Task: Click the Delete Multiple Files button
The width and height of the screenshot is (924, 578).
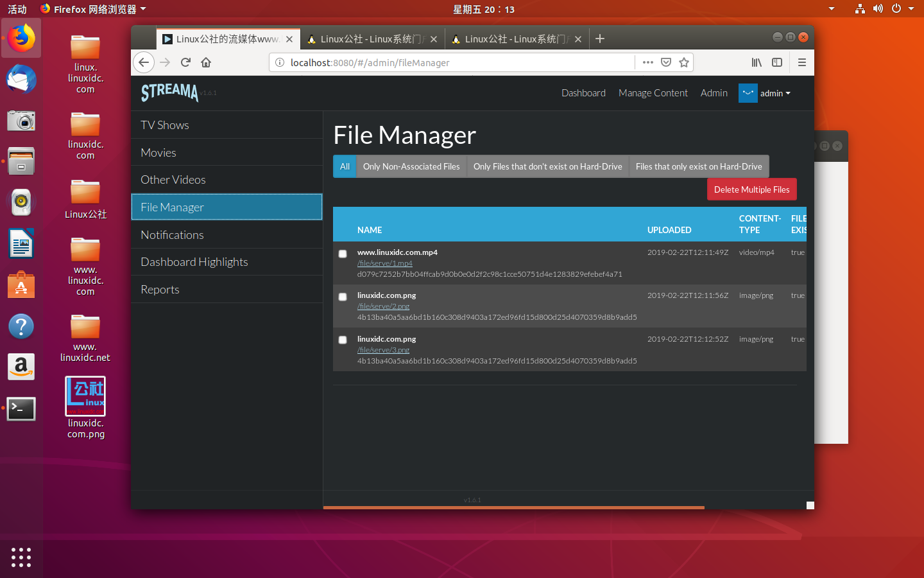Action: pos(751,189)
